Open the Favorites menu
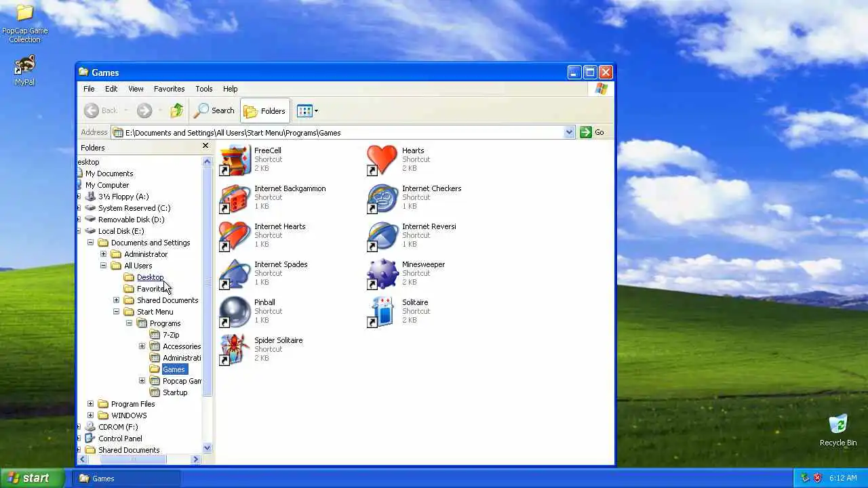Image resolution: width=868 pixels, height=488 pixels. [x=169, y=89]
